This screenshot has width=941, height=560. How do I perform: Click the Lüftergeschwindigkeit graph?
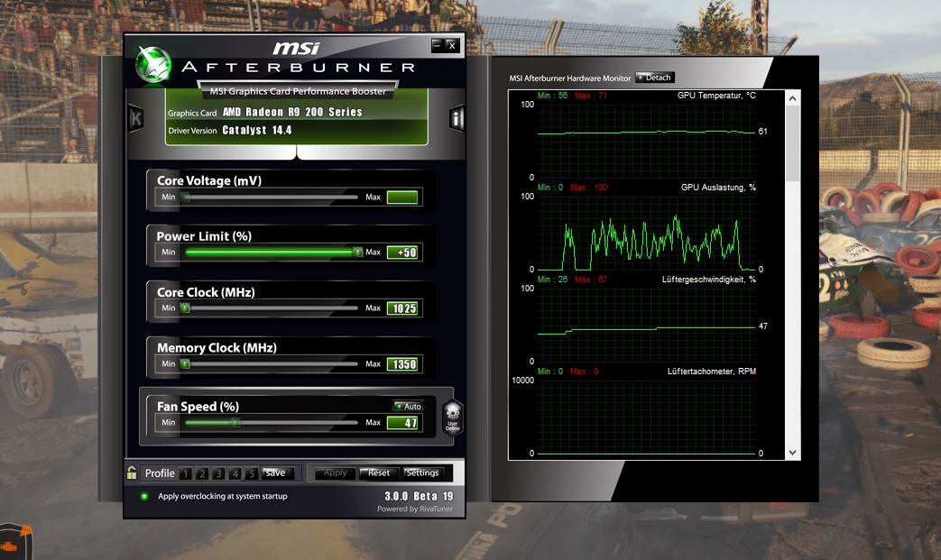[x=646, y=325]
